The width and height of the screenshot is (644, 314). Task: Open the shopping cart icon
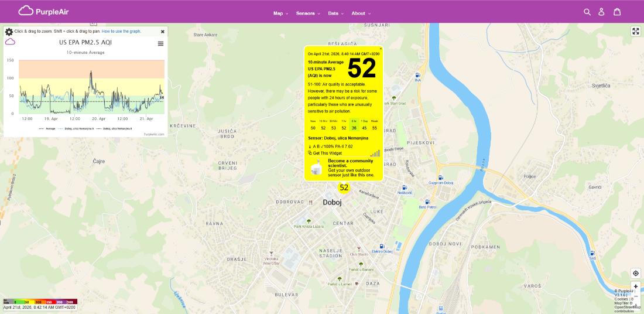point(617,12)
